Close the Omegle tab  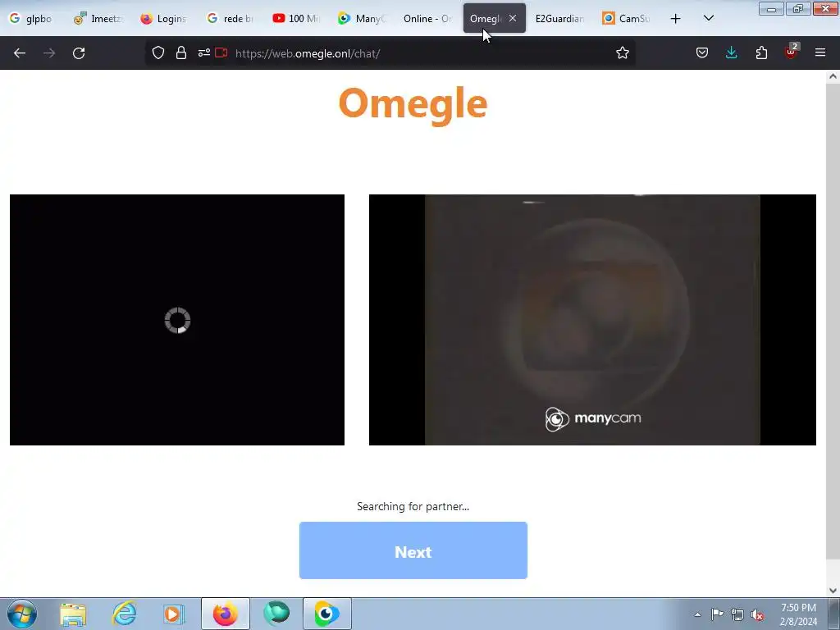tap(513, 18)
